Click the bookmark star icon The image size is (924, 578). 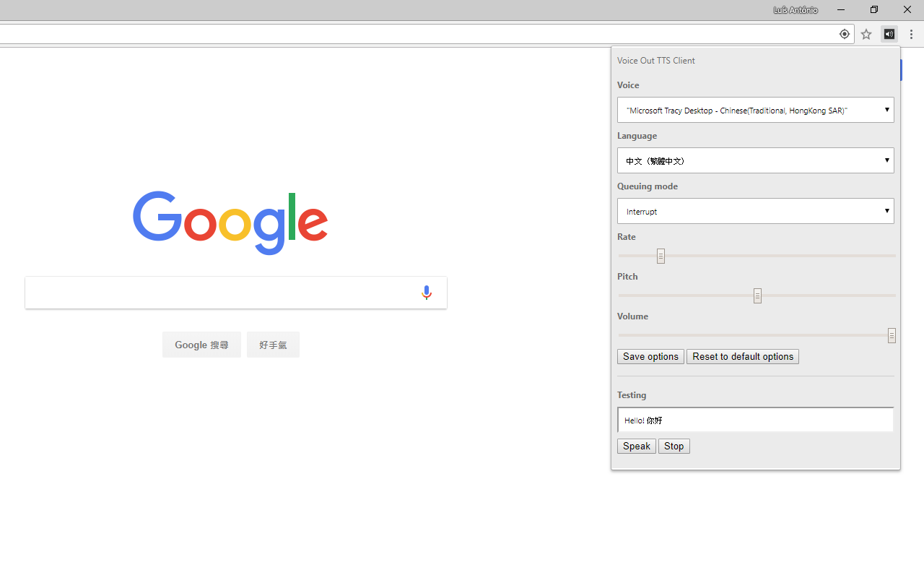coord(866,34)
